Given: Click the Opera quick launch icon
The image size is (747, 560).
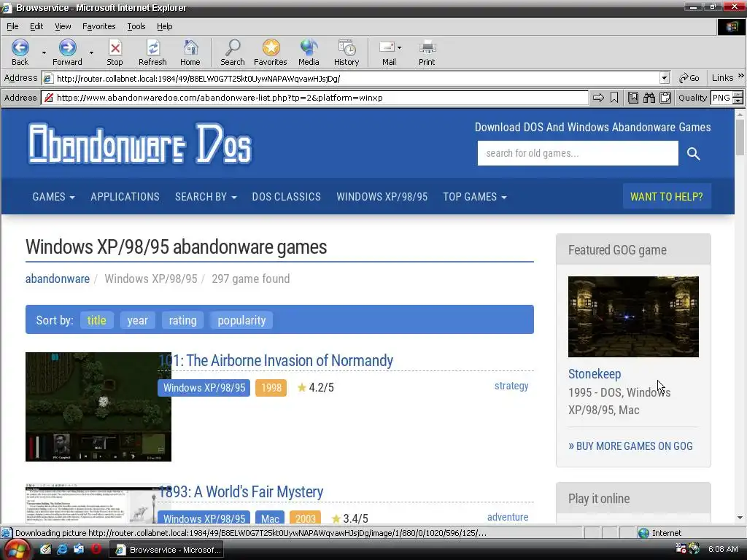Looking at the screenshot, I should pyautogui.click(x=96, y=549).
